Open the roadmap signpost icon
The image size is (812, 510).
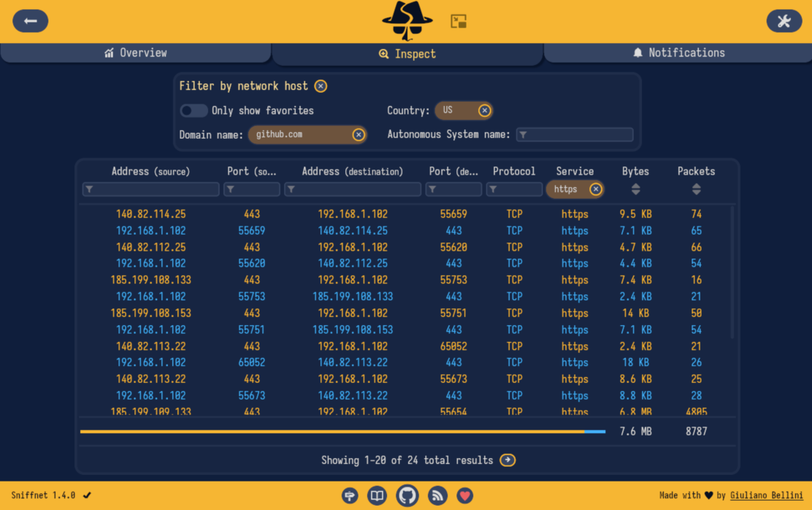pyautogui.click(x=350, y=495)
